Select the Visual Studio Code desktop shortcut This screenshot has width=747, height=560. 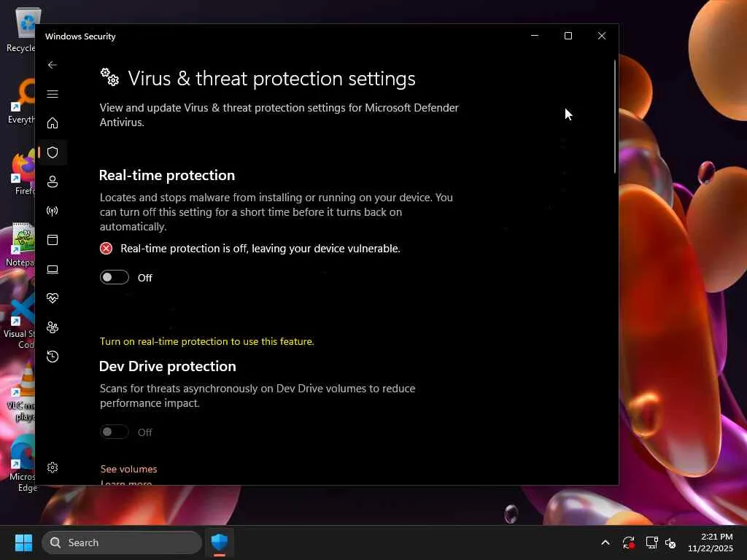coord(20,320)
